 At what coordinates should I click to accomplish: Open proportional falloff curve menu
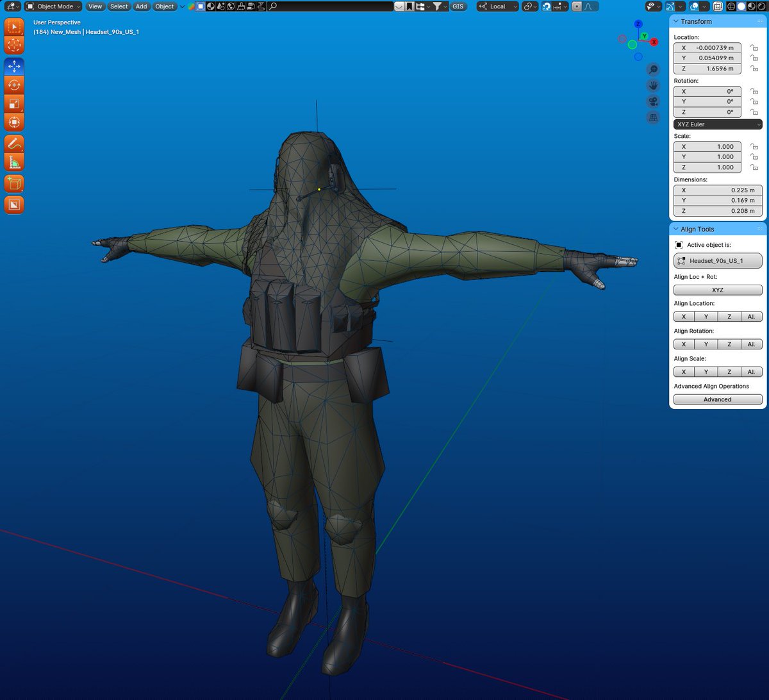590,6
